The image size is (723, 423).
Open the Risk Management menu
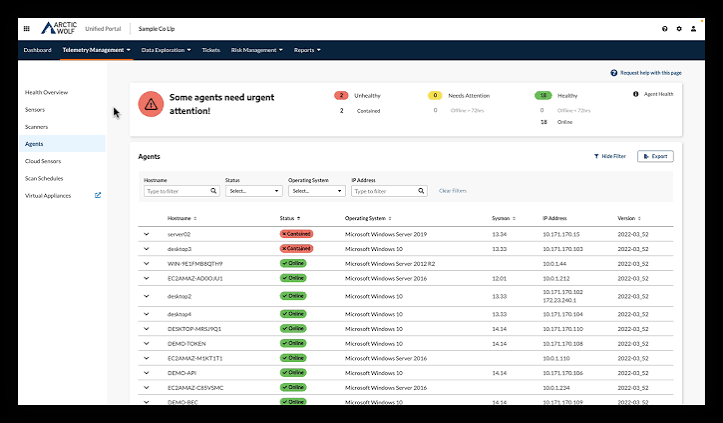(x=257, y=50)
